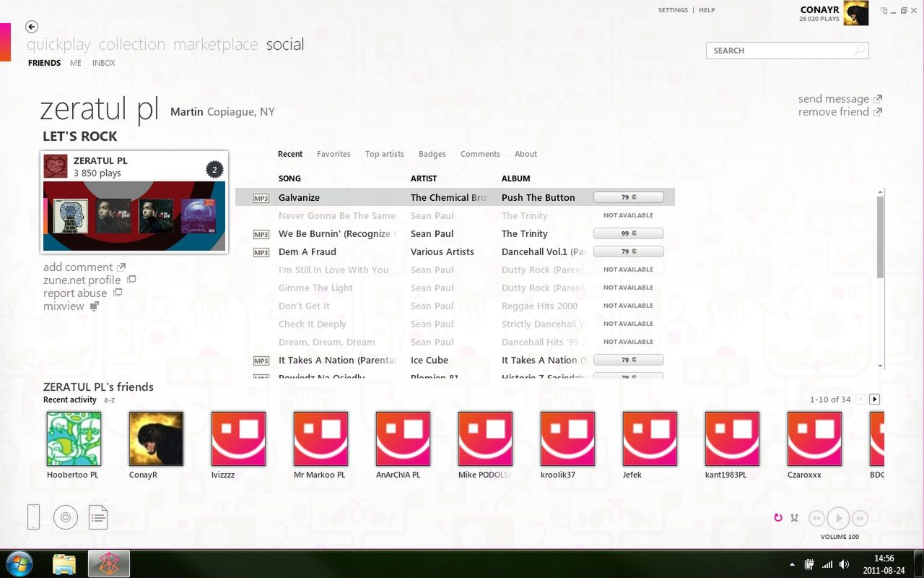Viewport: 924px width, 578px height.
Task: Open Windows Explorer from taskbar
Action: pyautogui.click(x=64, y=564)
